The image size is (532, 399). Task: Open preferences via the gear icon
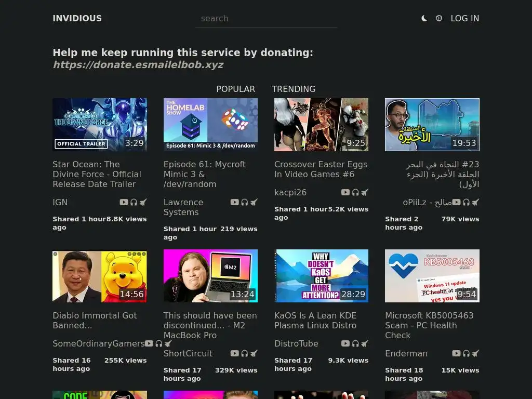pyautogui.click(x=438, y=18)
